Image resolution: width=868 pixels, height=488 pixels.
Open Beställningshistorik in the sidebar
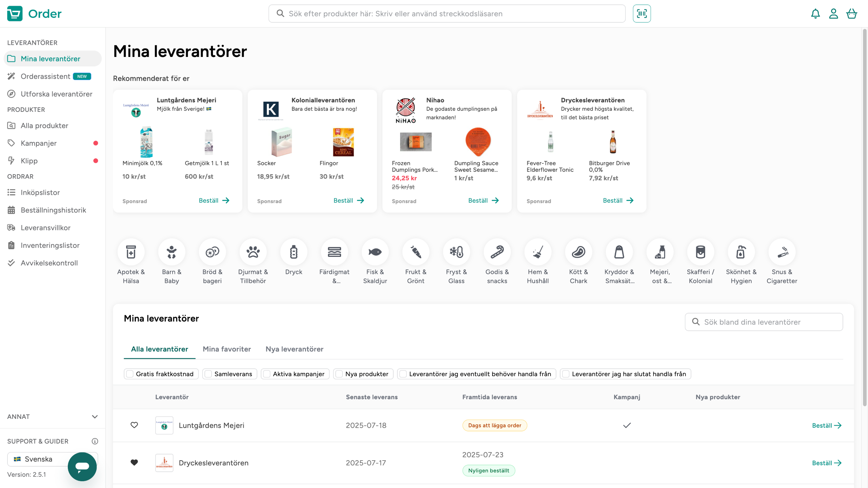coord(53,210)
